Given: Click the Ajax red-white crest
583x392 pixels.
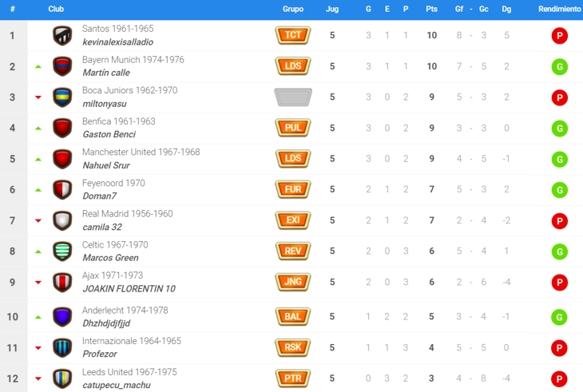Looking at the screenshot, I should pyautogui.click(x=62, y=283).
